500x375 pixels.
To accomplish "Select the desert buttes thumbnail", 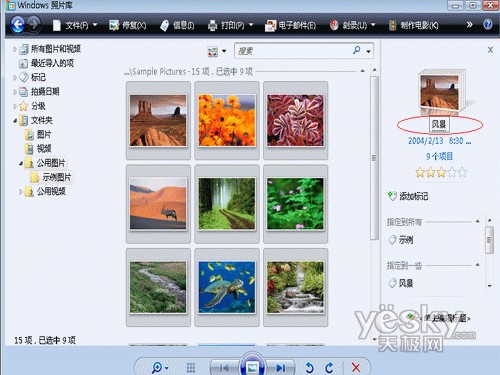I will pos(158,120).
